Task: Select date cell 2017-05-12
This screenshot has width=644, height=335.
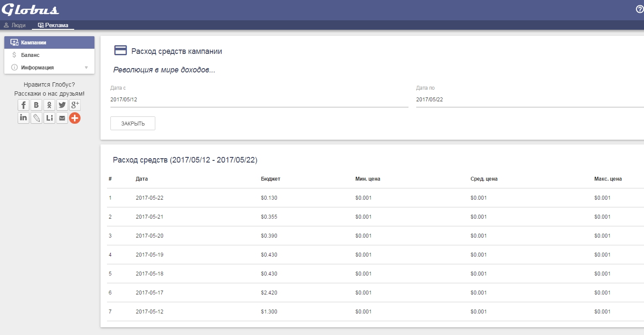Action: tap(150, 312)
